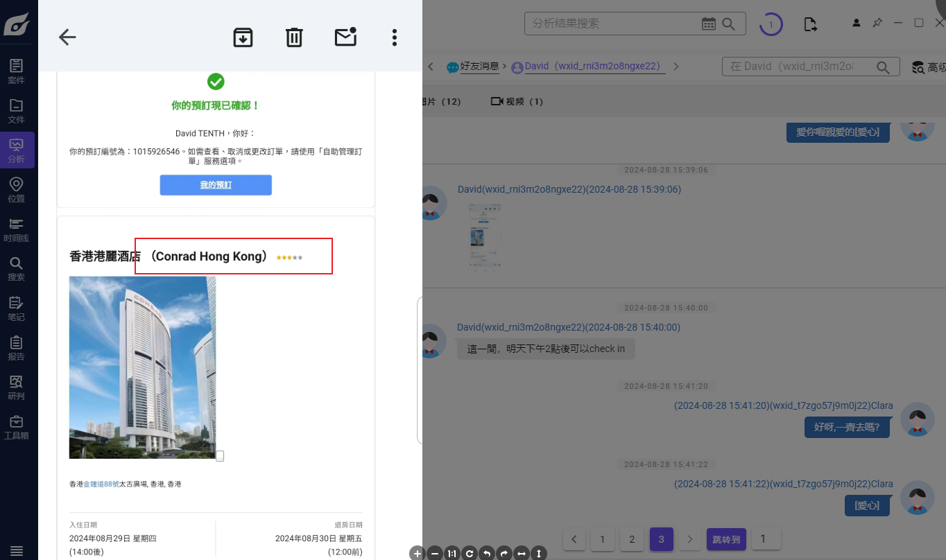Delete the email with the trash icon

(294, 37)
